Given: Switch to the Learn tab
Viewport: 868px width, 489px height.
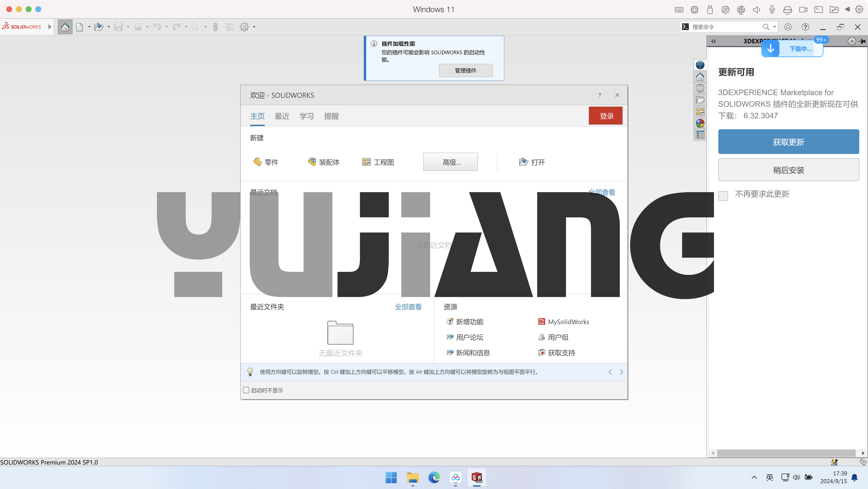Looking at the screenshot, I should 307,116.
